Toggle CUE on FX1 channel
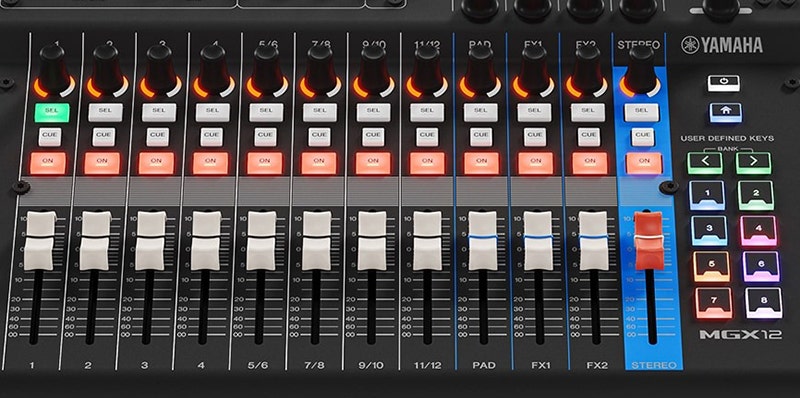 tap(534, 137)
